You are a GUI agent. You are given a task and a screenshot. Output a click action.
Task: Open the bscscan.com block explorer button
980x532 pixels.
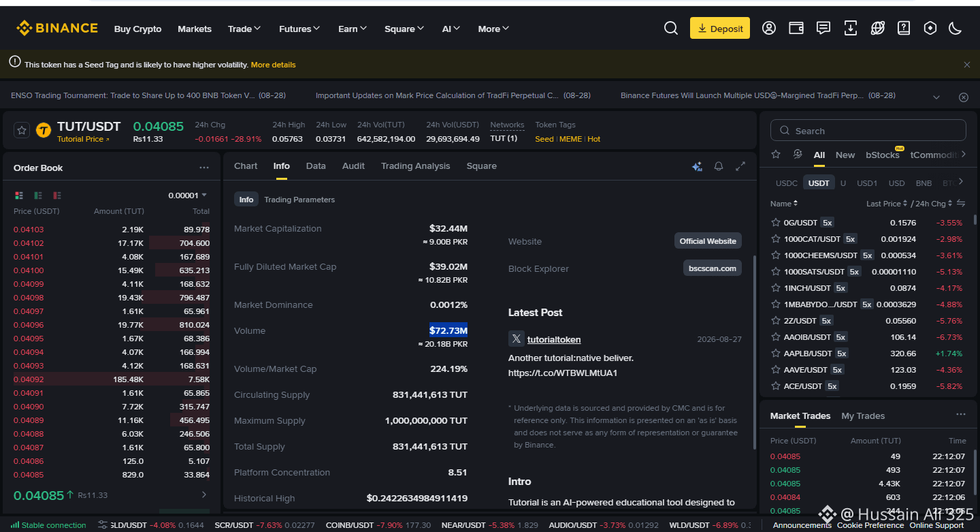[712, 268]
